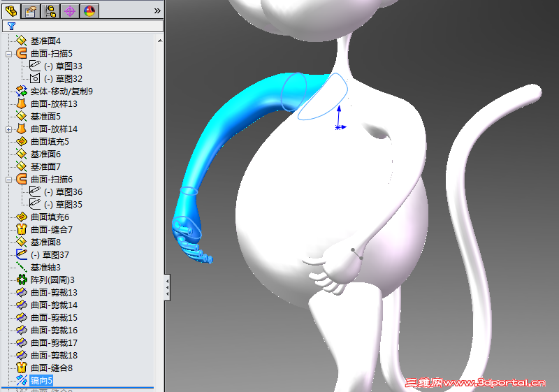The width and height of the screenshot is (559, 392).
Task: Select the 曲面填充5 fill icon
Action: coord(22,141)
